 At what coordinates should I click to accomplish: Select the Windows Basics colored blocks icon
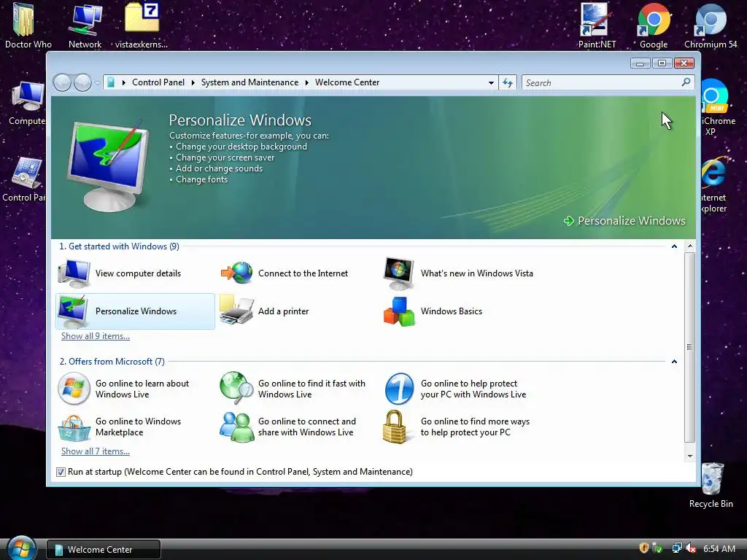(x=399, y=311)
